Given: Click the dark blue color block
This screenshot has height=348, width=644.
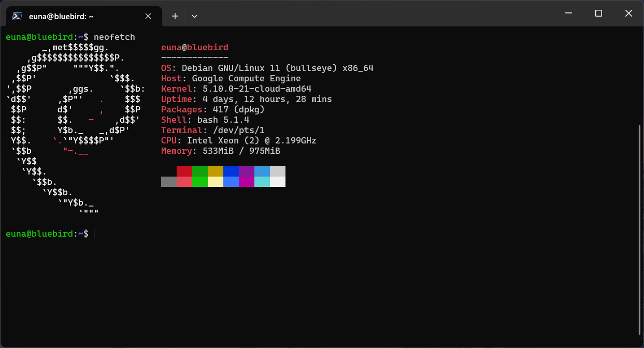Looking at the screenshot, I should coord(231,171).
